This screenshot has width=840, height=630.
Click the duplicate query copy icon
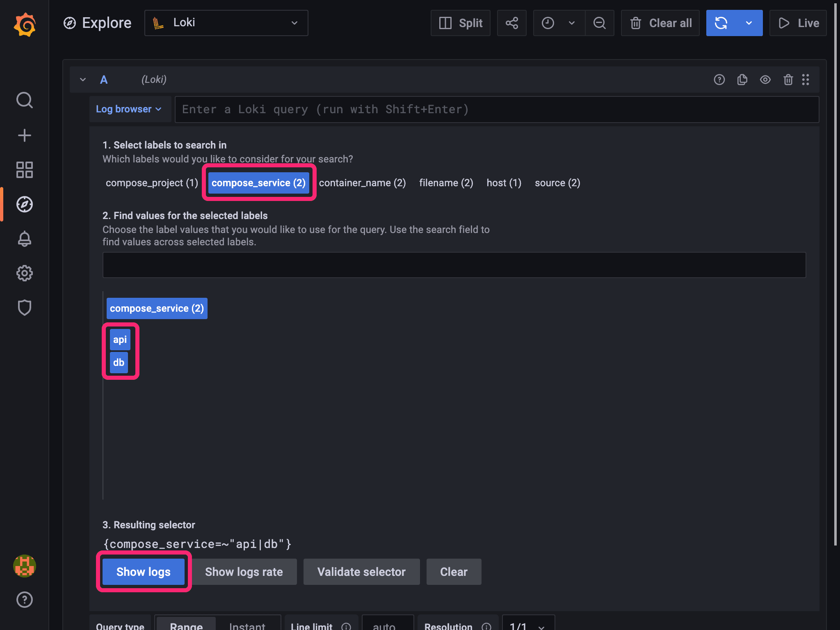[742, 80]
